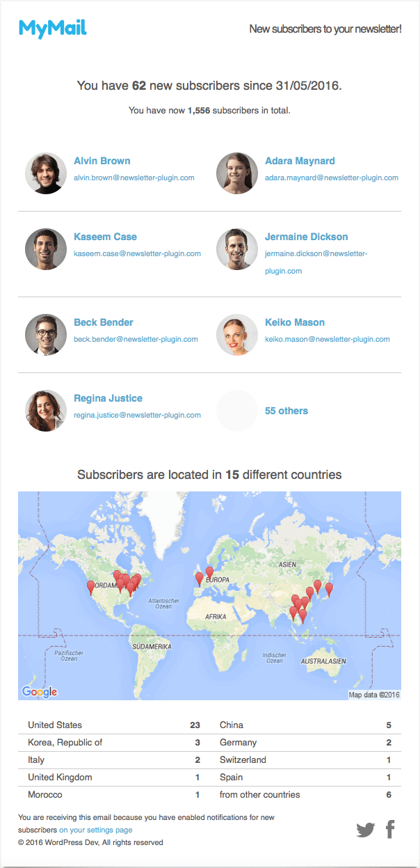This screenshot has width=420, height=868.
Task: Click the Google logo on the map
Action: (x=40, y=691)
